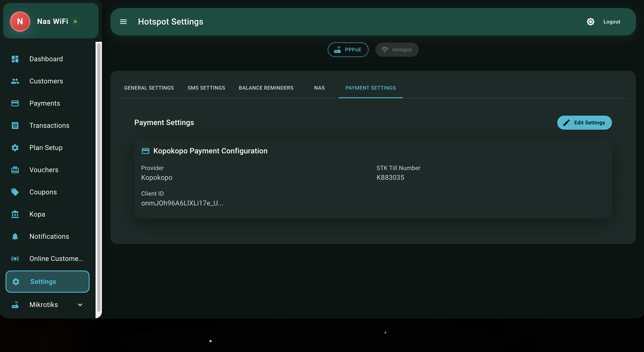Screen dimensions: 644x352
Task: Click the Edit Settings button
Action: point(584,123)
